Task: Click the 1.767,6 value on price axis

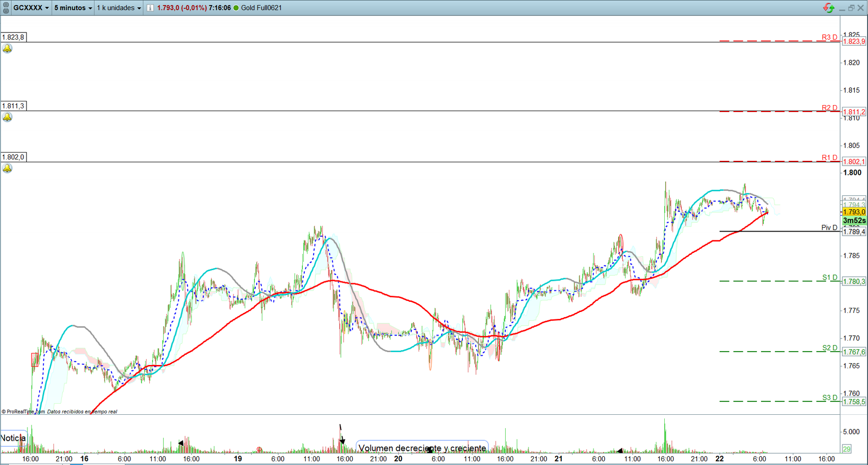Action: (854, 352)
